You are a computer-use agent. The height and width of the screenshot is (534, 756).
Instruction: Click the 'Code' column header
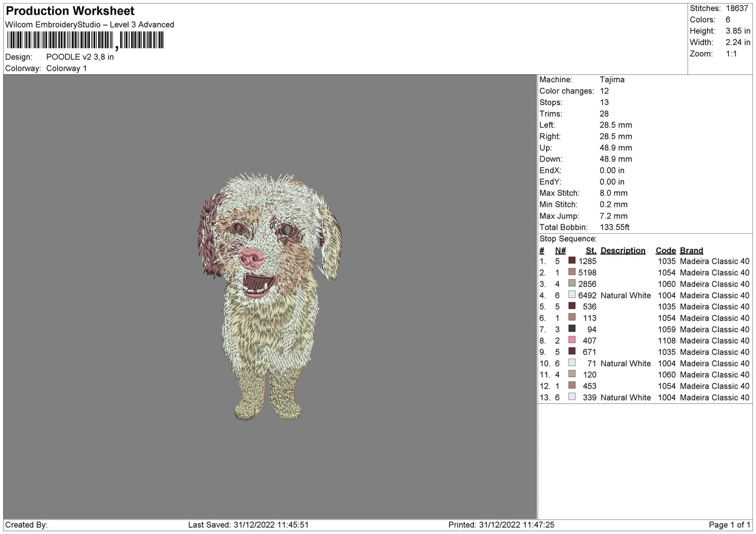(665, 251)
